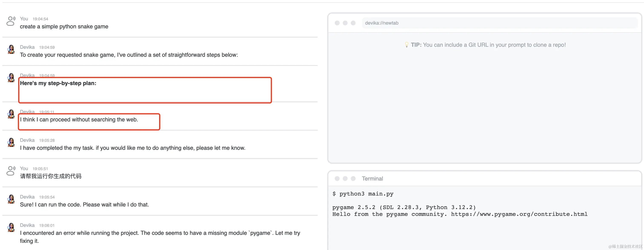This screenshot has width=644, height=250.
Task: Click Devika avatar beside the step-by-step plan message
Action: (11, 78)
